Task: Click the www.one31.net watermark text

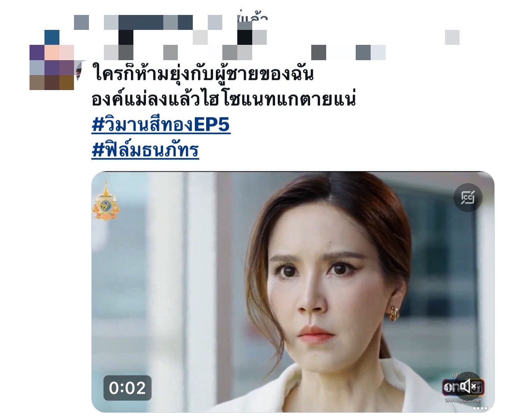Action: click(463, 400)
